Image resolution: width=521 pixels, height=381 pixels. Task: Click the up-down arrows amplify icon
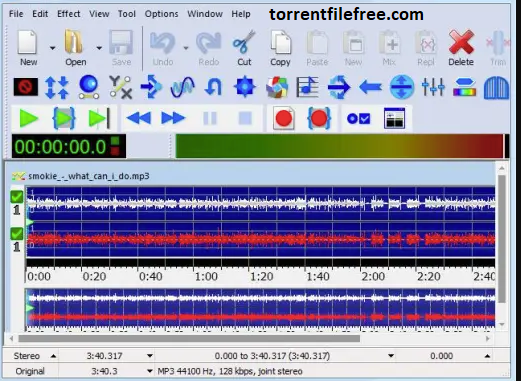(x=57, y=87)
